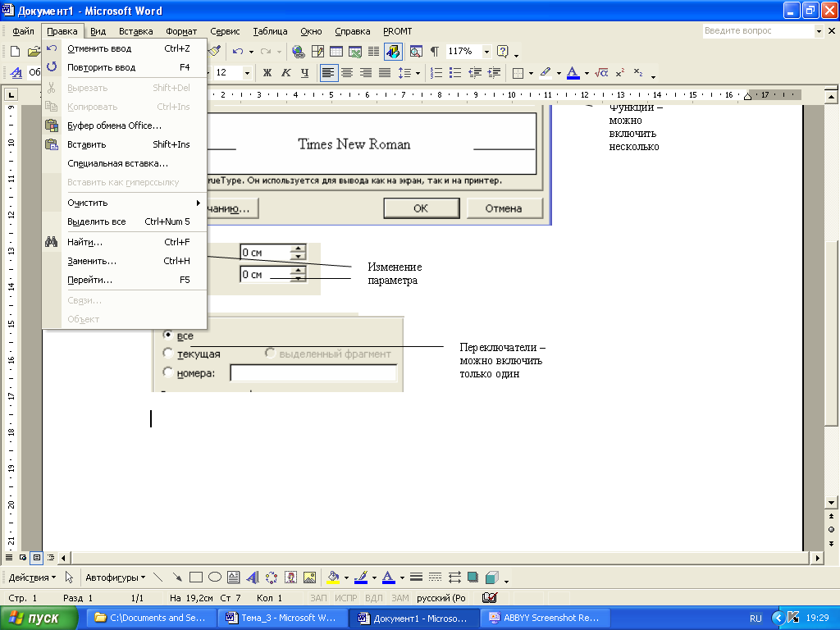Toggle the Drawing toolbar icon
This screenshot has height=630, width=840.
[x=393, y=52]
